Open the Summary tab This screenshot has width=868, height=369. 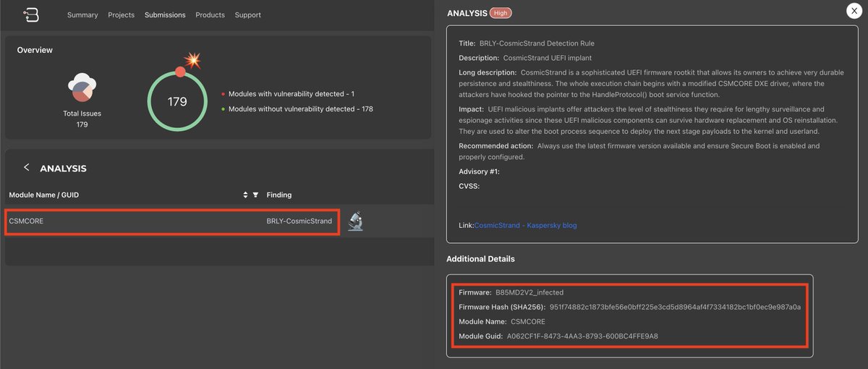(x=82, y=14)
